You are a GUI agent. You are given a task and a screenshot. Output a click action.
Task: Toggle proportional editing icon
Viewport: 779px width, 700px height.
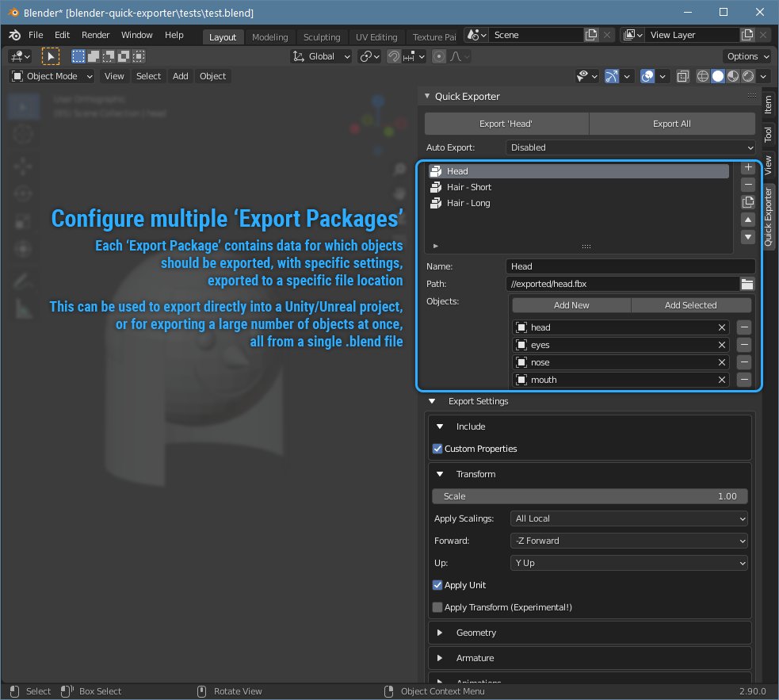coord(439,56)
